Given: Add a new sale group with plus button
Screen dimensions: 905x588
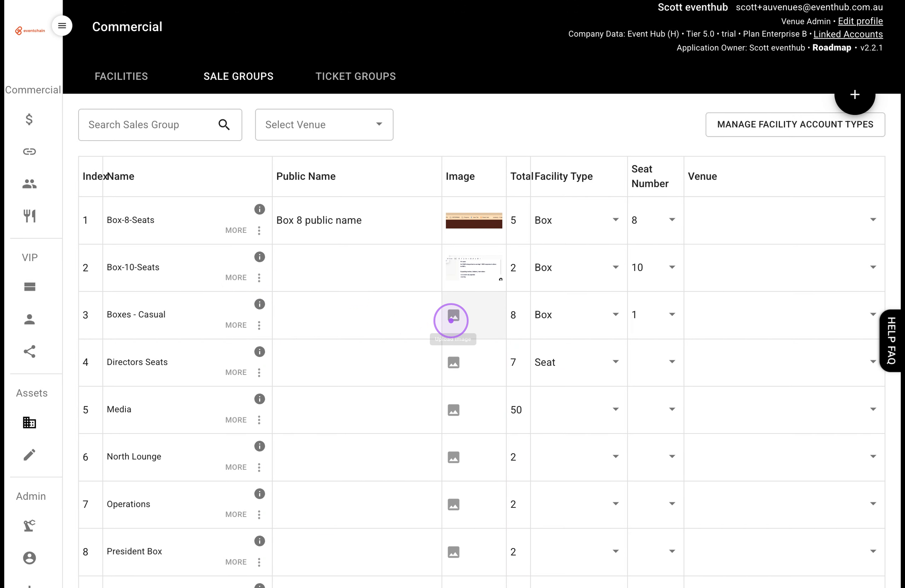Looking at the screenshot, I should (855, 95).
